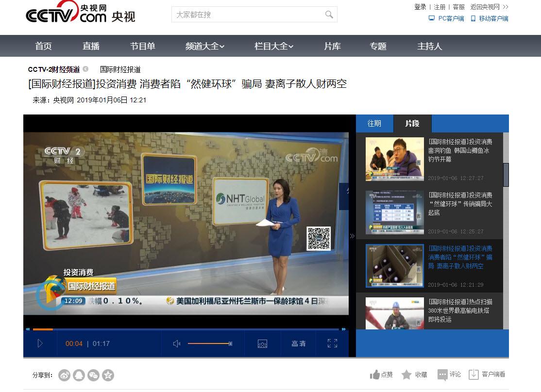
Task: Click the 登录 login link
Action: coord(420,7)
